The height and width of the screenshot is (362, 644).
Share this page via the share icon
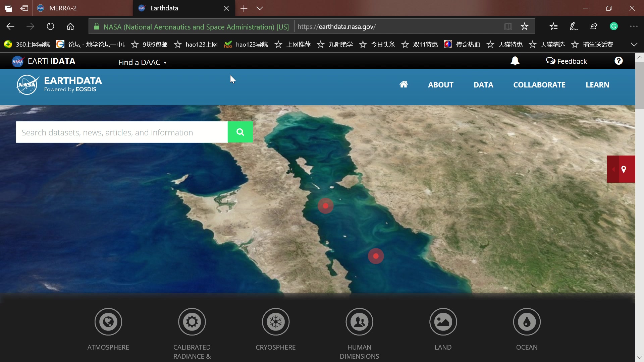[593, 26]
